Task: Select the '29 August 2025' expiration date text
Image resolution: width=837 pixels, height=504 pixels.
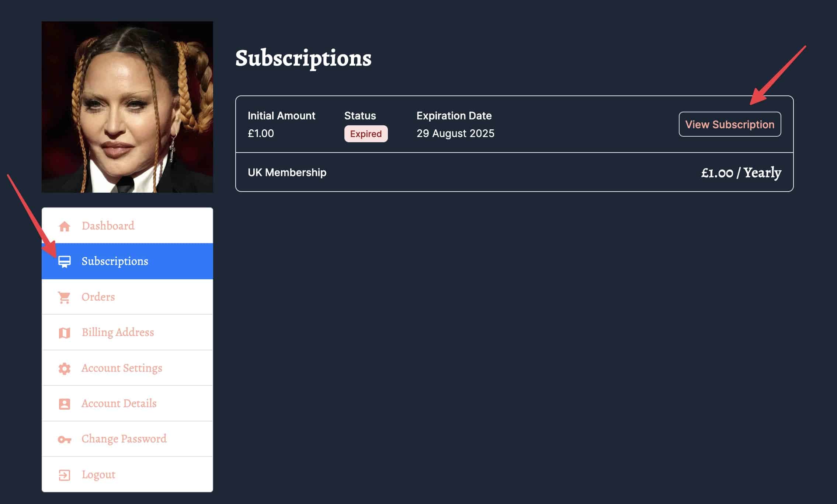Action: (455, 133)
